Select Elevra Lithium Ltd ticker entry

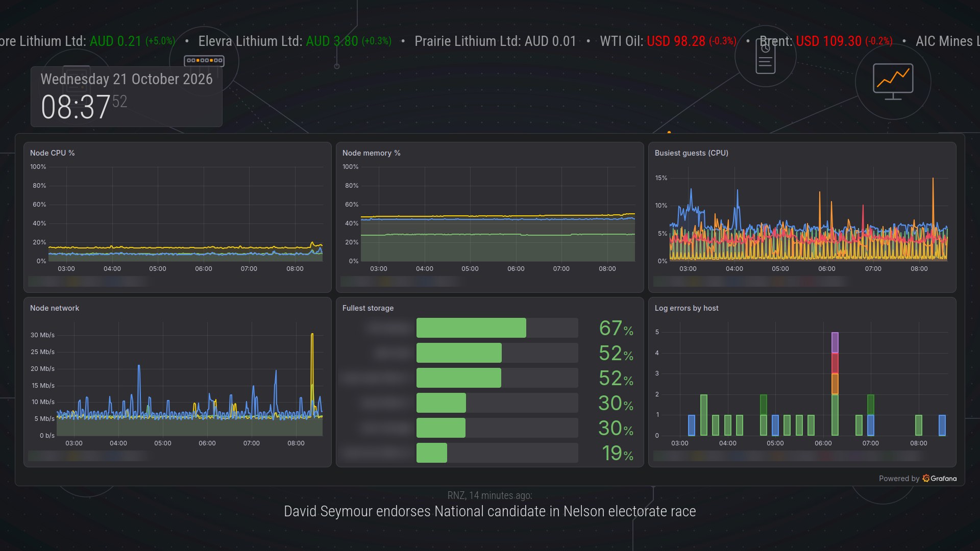pyautogui.click(x=295, y=41)
